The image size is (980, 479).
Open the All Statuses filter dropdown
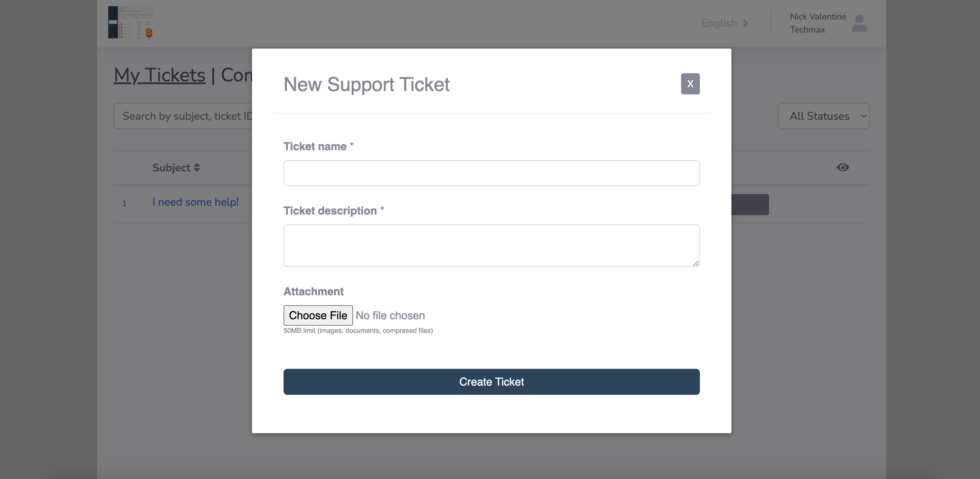823,116
